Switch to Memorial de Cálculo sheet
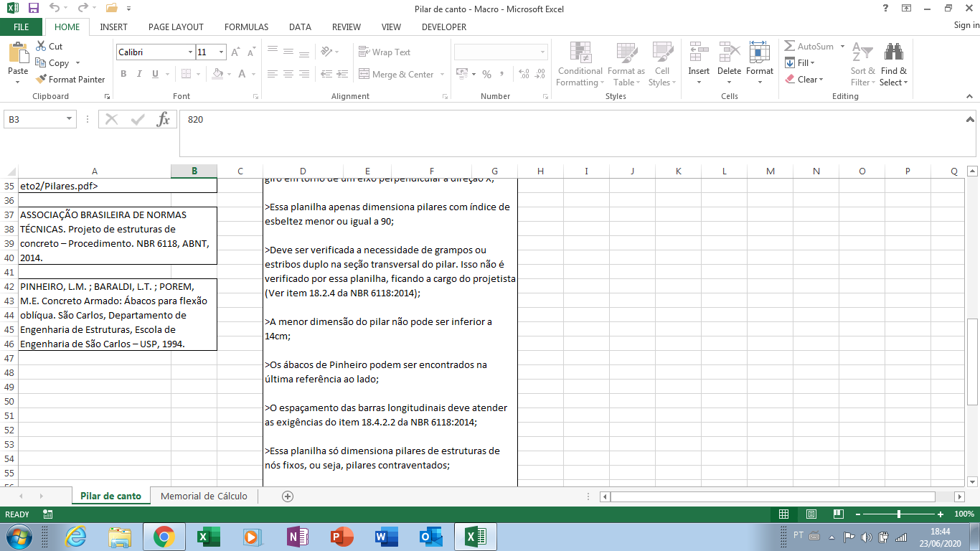Viewport: 980px width, 551px height. pos(204,496)
